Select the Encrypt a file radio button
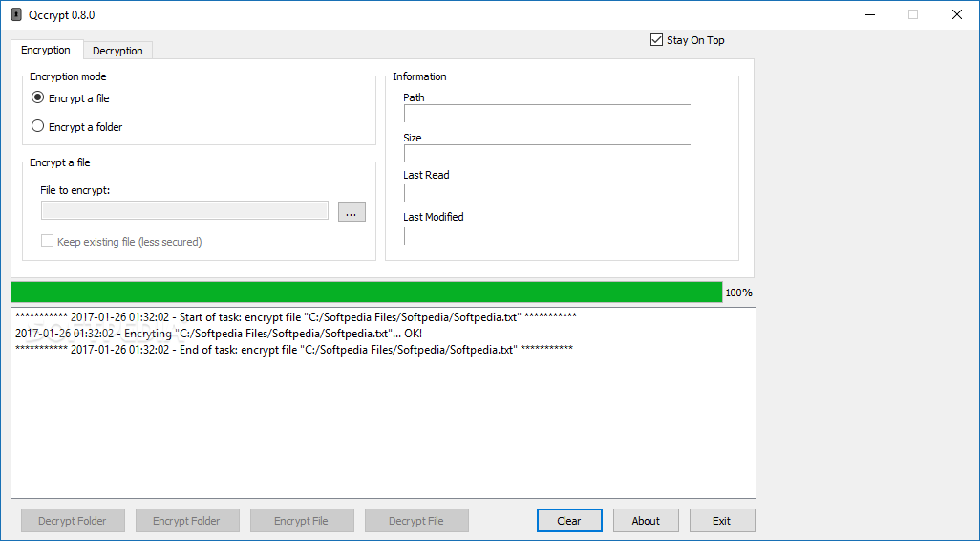 pos(71,98)
